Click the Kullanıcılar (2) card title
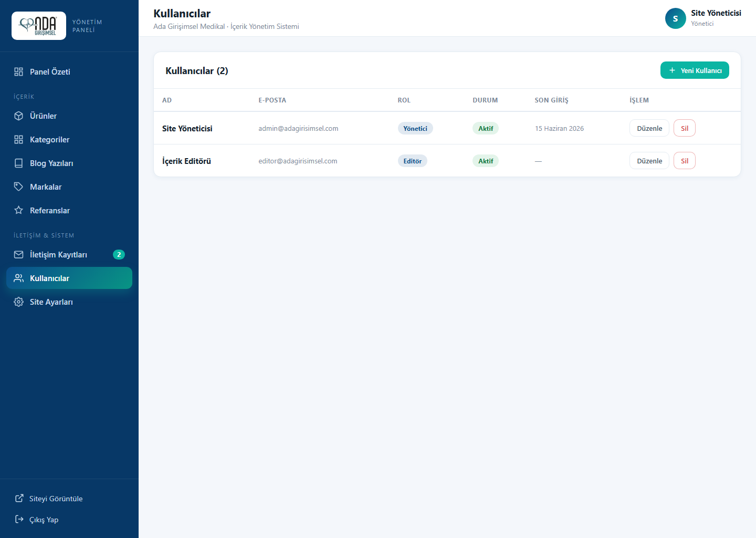Viewport: 756px width, 538px height. tap(197, 71)
